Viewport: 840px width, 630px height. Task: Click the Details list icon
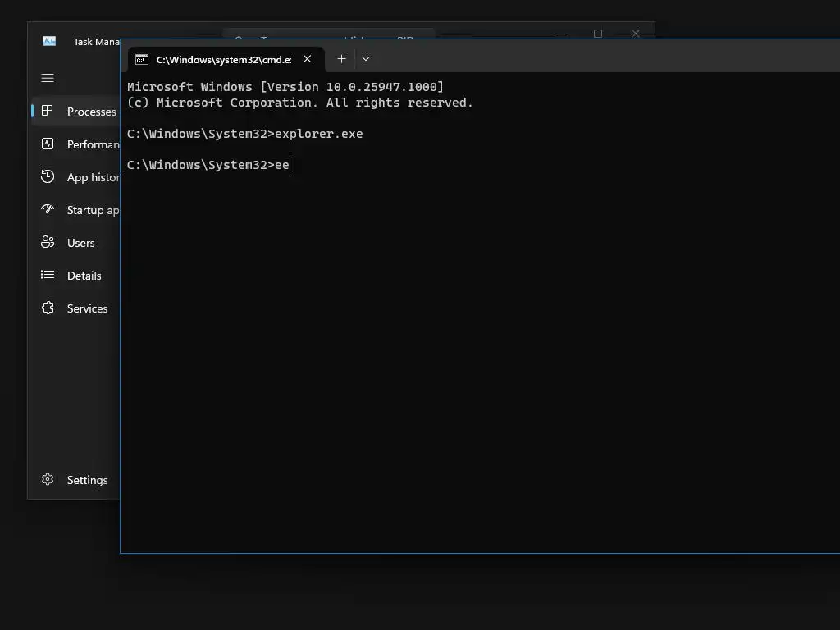point(47,275)
